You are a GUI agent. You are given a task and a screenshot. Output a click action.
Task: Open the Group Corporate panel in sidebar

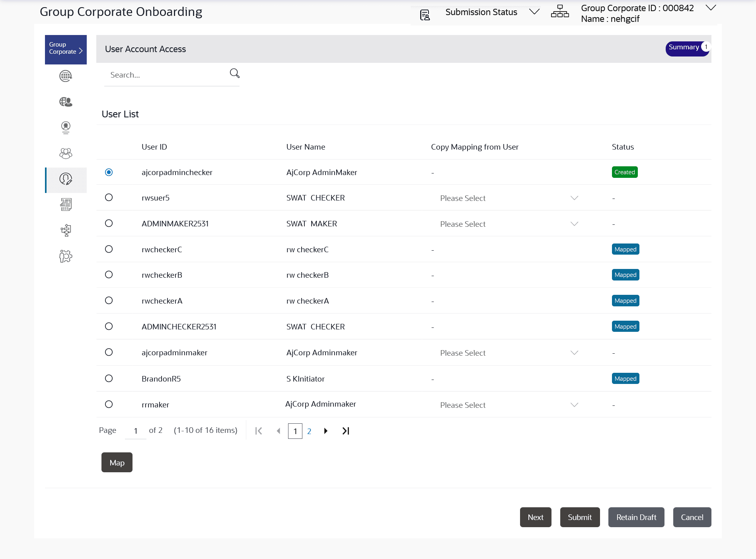[65, 49]
